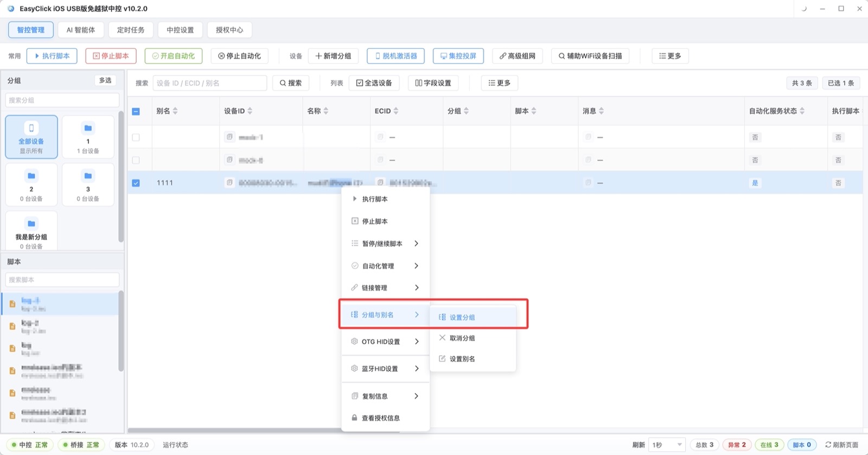Open the 1秒 refresh interval dropdown
This screenshot has width=868, height=455.
tap(667, 445)
